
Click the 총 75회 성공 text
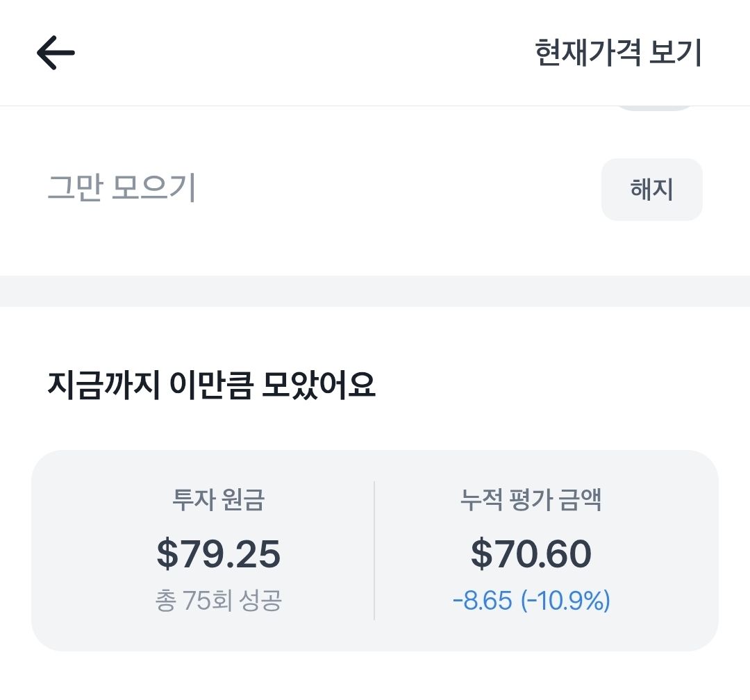(x=219, y=601)
